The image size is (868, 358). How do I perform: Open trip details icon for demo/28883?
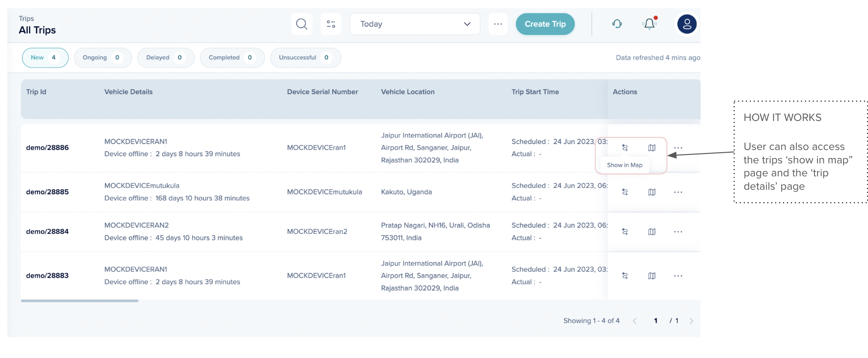pos(625,276)
